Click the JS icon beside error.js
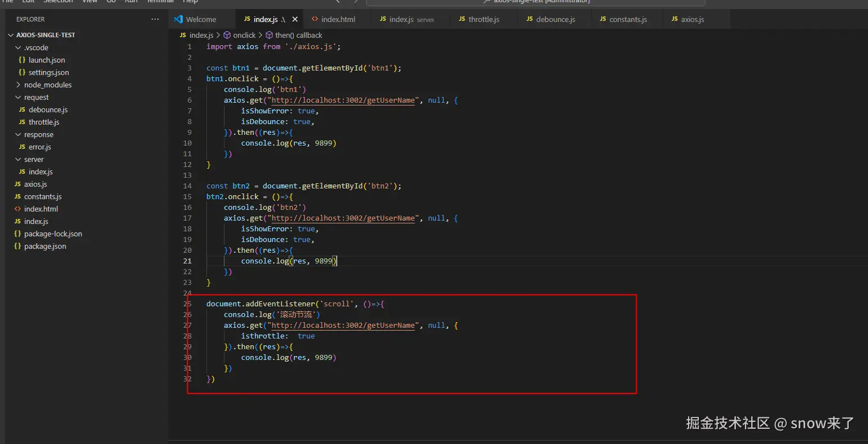The image size is (868, 444). [22, 147]
